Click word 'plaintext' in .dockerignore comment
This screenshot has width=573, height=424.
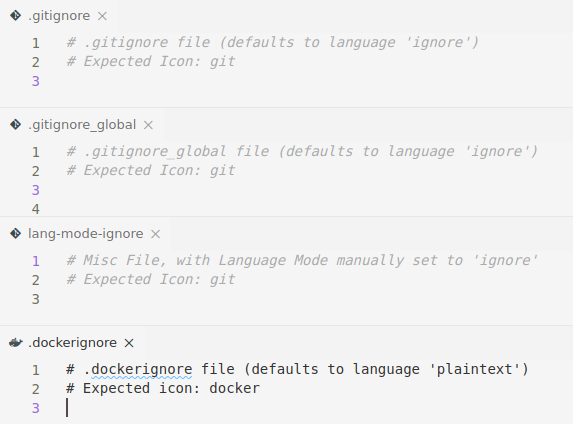click(x=474, y=370)
